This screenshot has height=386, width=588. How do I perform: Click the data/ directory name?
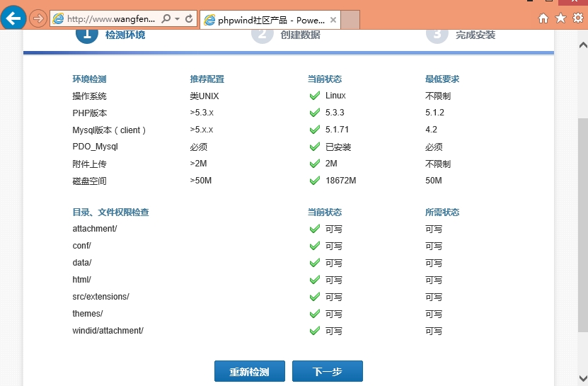(x=82, y=263)
